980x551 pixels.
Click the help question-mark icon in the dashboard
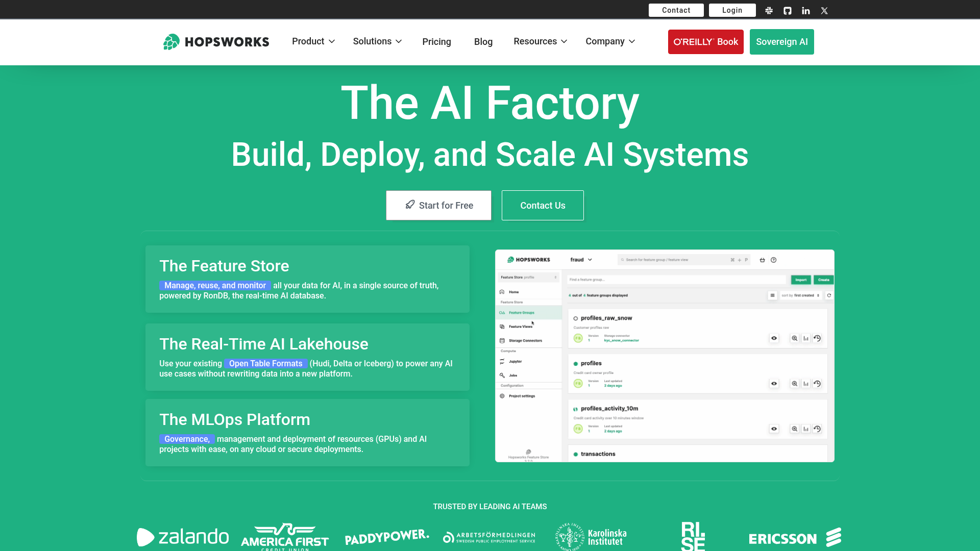click(x=773, y=260)
